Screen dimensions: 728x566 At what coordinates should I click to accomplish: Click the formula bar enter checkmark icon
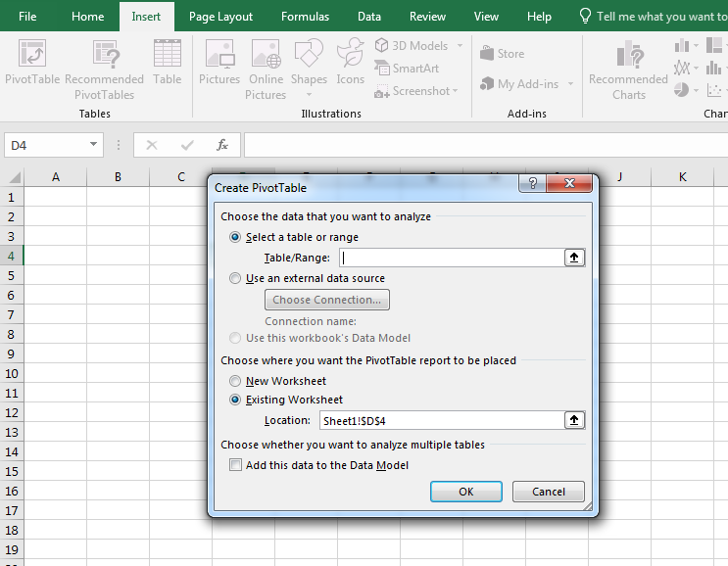coord(187,145)
